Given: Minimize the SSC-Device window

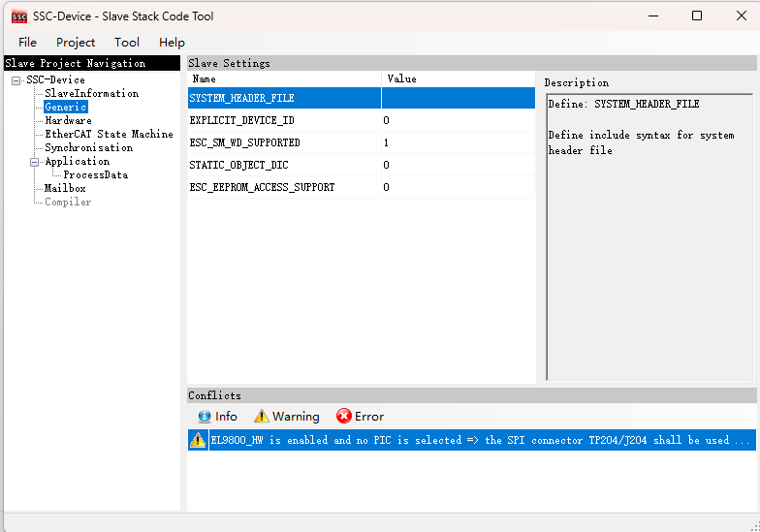Looking at the screenshot, I should click(x=653, y=16).
